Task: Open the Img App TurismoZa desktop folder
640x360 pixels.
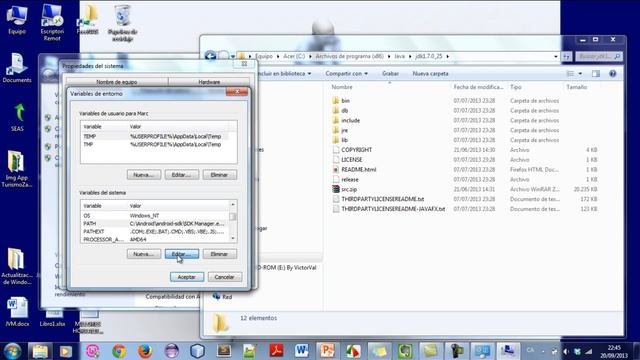Action: pyautogui.click(x=16, y=169)
